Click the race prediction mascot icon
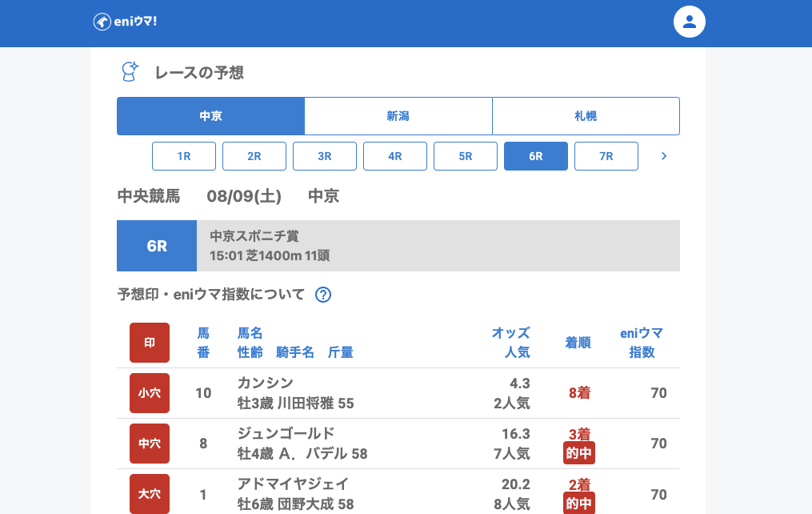The height and width of the screenshot is (514, 812). pos(129,72)
